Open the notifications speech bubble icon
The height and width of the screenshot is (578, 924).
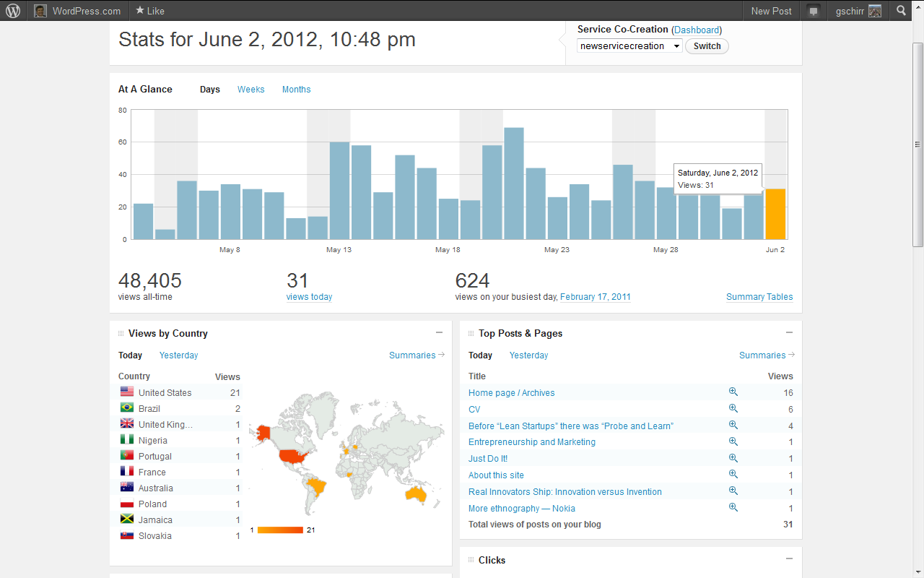(x=814, y=11)
